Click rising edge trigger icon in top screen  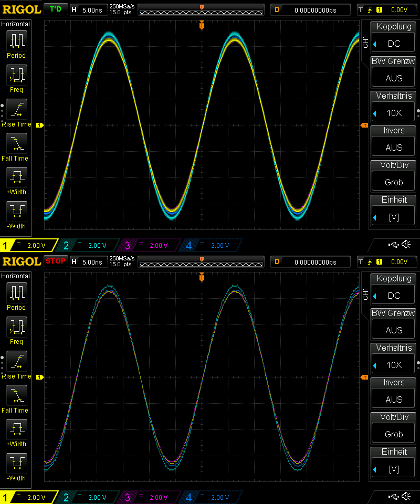370,9
